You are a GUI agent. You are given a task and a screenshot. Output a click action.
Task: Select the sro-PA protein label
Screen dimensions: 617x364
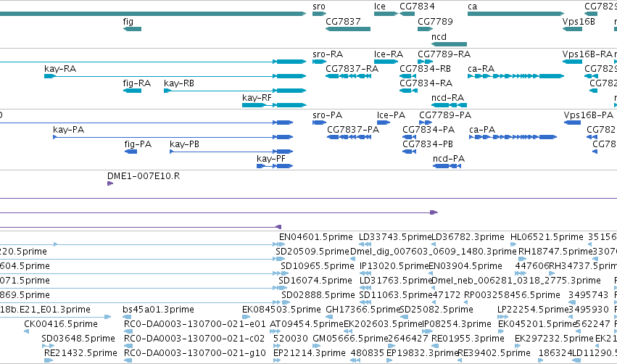point(328,116)
